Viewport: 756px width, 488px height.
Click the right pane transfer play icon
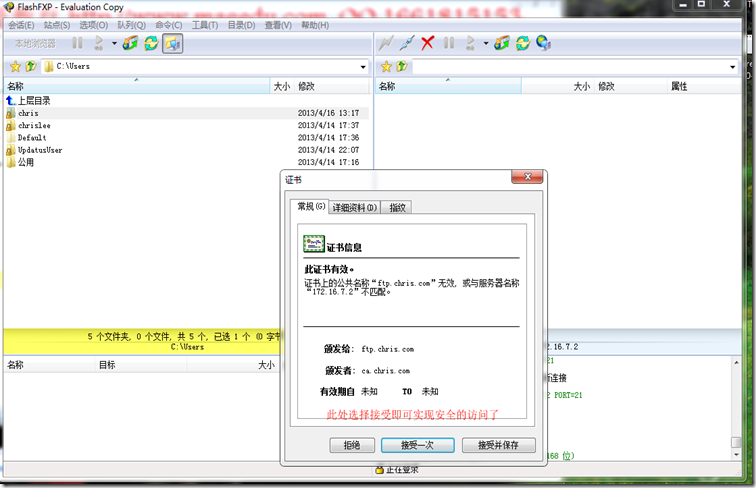click(x=471, y=43)
